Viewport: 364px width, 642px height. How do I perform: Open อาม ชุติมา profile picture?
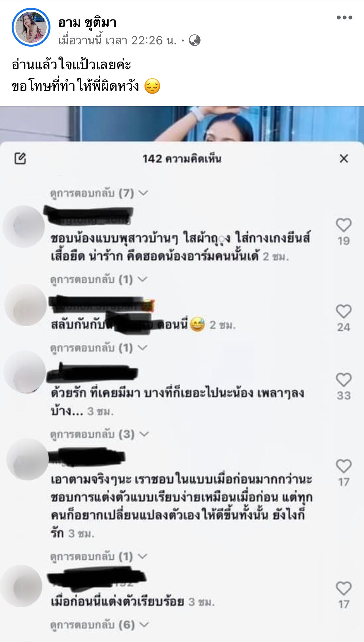click(31, 28)
